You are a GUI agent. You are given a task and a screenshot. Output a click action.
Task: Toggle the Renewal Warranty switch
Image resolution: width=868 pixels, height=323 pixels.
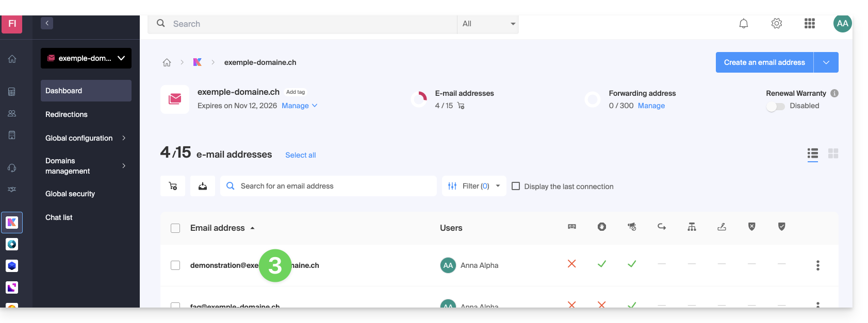coord(775,106)
